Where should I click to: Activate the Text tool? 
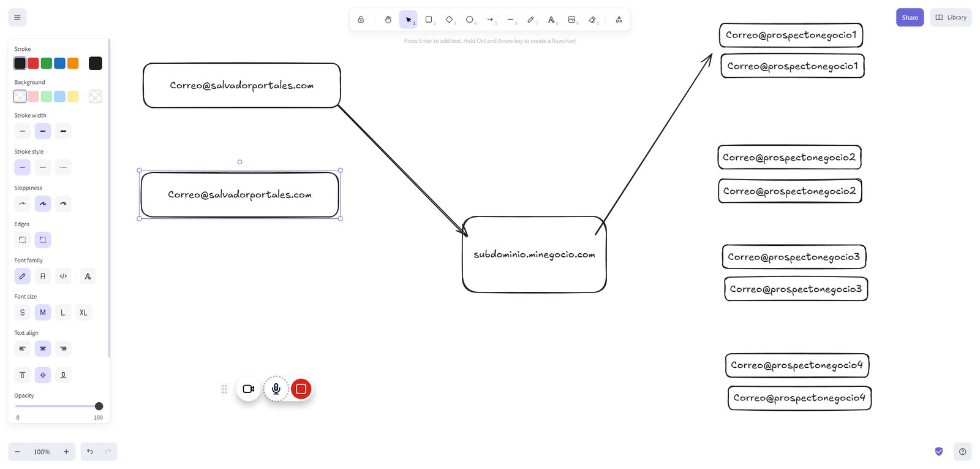(x=551, y=20)
